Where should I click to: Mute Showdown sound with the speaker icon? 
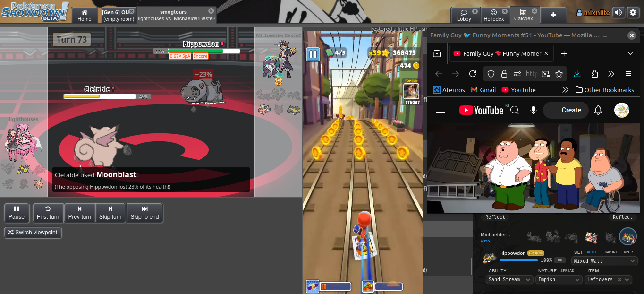(x=618, y=13)
